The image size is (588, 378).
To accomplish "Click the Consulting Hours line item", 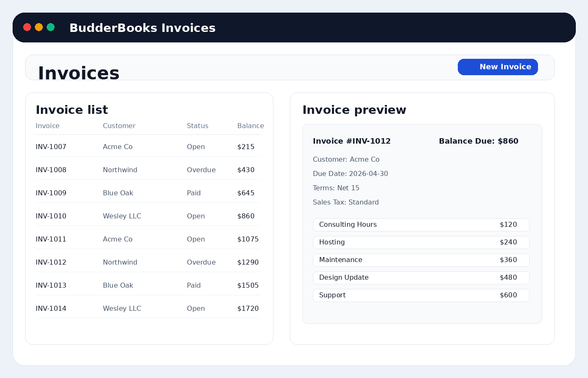I will [x=421, y=225].
